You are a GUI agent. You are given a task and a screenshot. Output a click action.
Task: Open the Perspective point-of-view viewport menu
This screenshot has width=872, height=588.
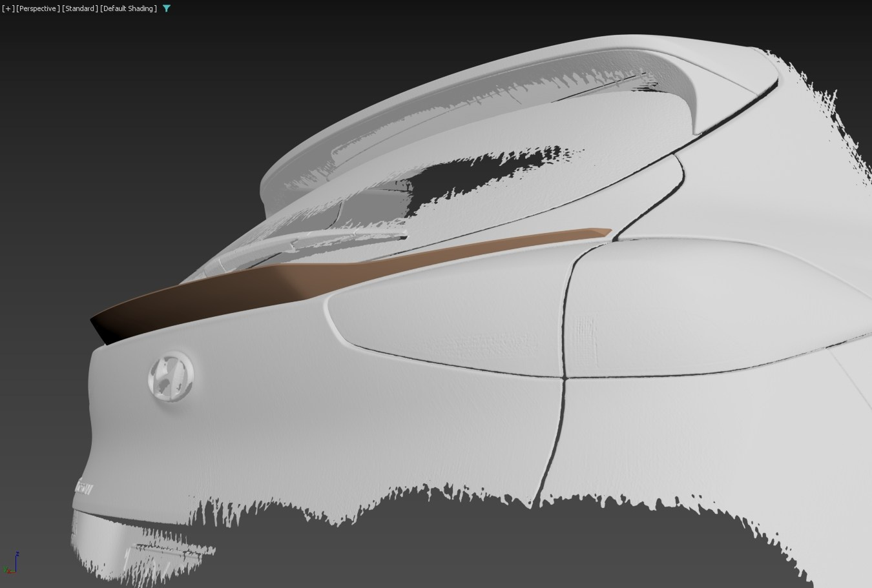click(x=38, y=8)
